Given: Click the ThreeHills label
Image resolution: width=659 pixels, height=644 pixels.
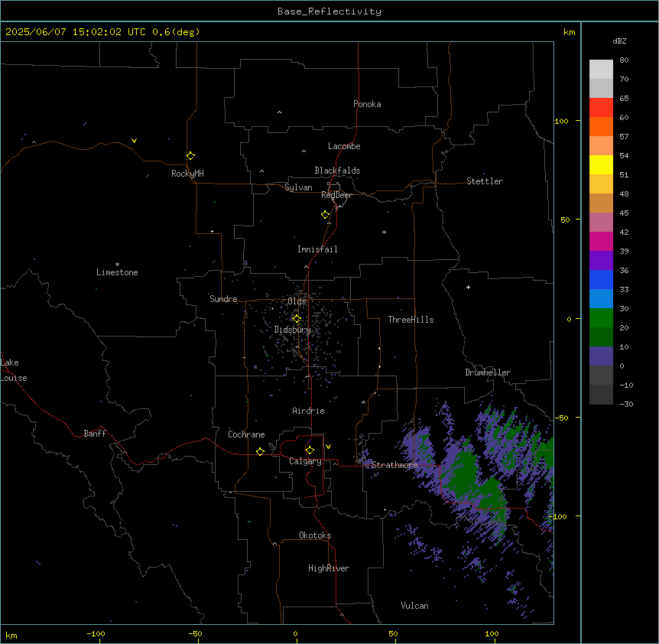Looking at the screenshot, I should click(x=411, y=320).
